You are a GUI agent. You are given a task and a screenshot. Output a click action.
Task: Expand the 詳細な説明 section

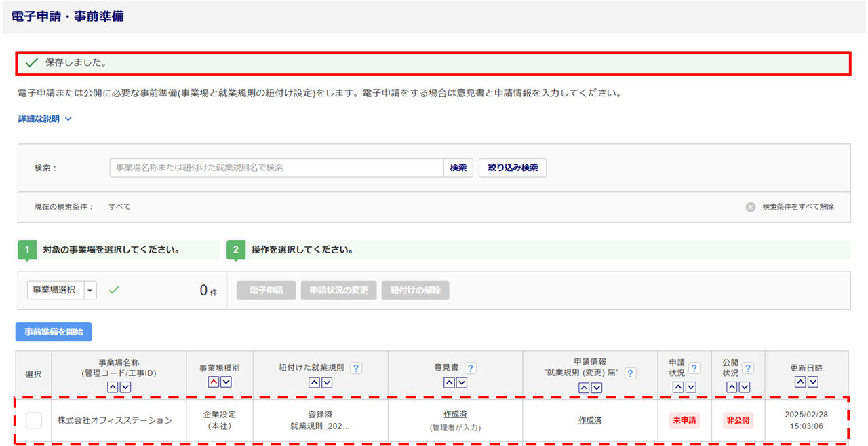point(45,119)
